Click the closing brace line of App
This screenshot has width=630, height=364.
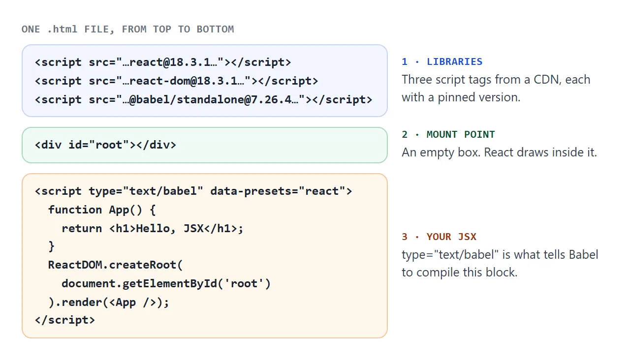coord(52,246)
